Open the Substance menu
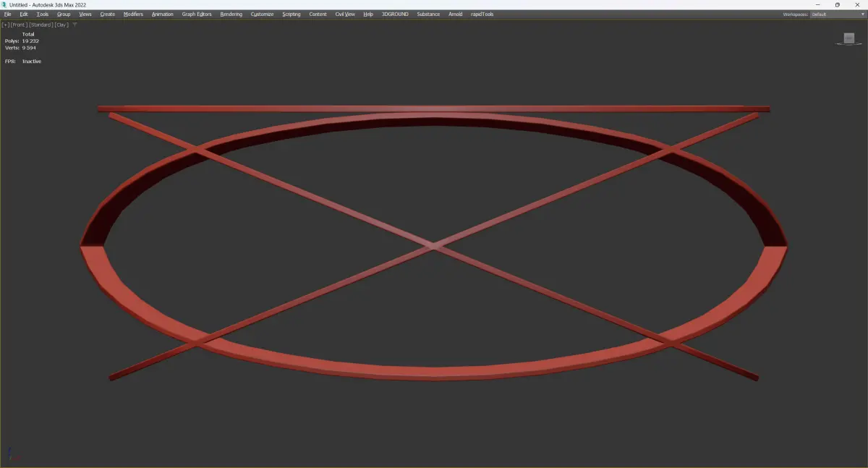Viewport: 868px width, 468px height. [x=428, y=14]
